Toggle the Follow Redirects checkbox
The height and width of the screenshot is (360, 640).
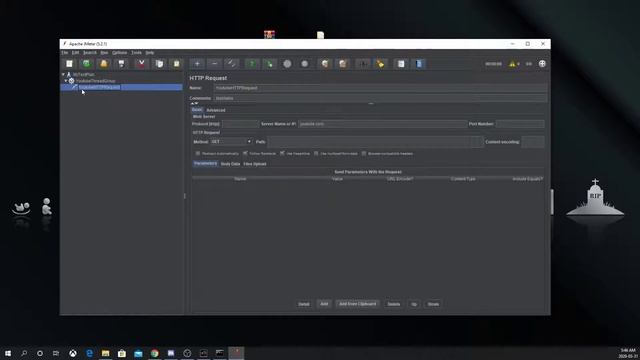pos(245,153)
